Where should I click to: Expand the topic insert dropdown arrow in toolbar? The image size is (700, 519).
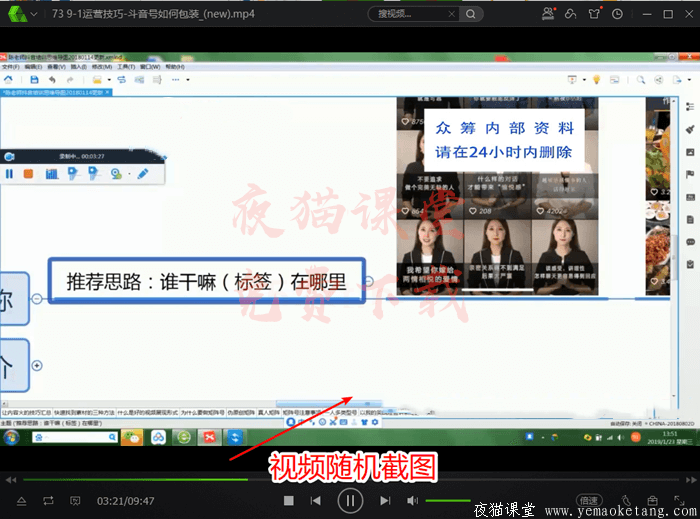click(109, 80)
